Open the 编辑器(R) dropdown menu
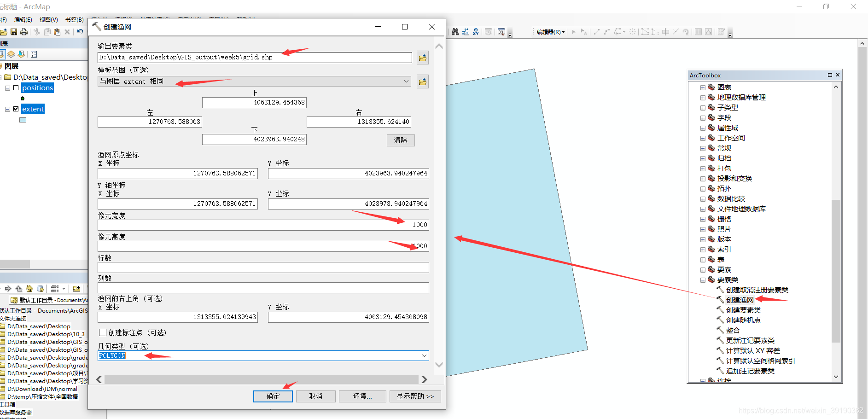868x419 pixels. pyautogui.click(x=551, y=32)
